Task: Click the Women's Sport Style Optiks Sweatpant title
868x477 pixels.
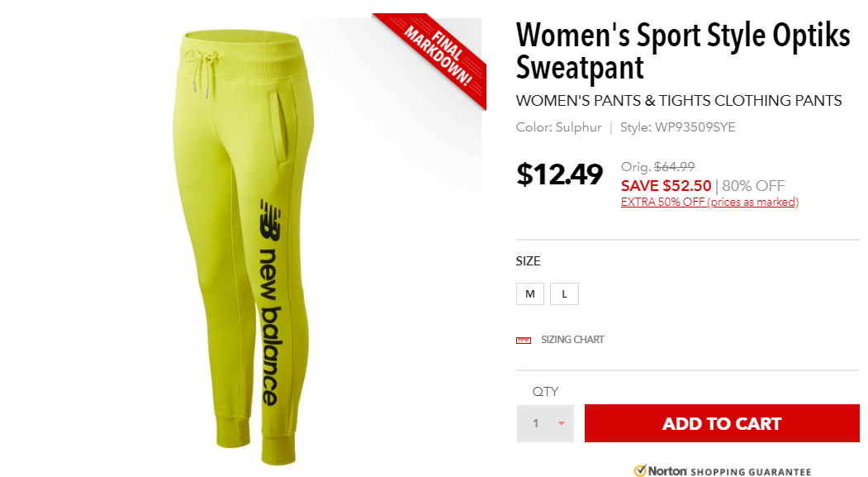Action: tap(682, 51)
